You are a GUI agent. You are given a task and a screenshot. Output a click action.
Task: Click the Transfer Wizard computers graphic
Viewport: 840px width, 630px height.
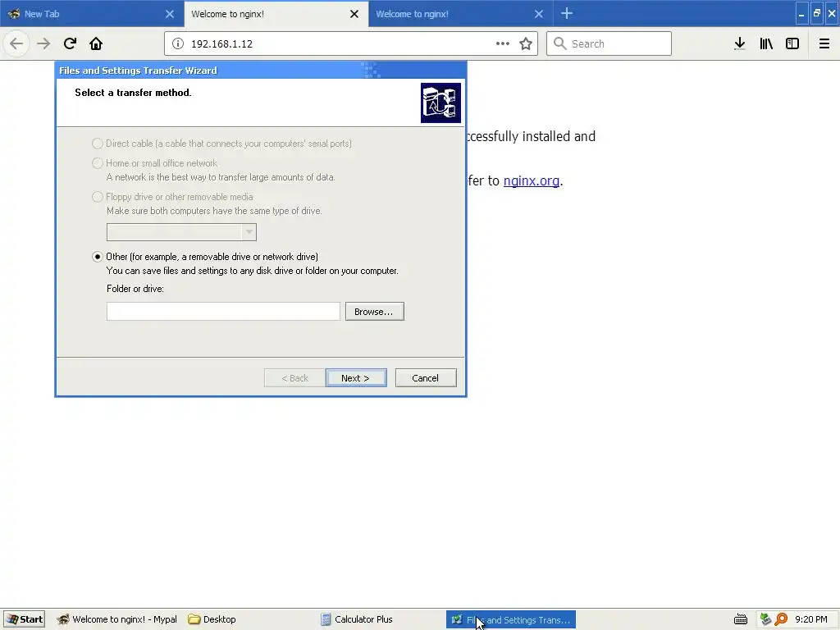441,103
